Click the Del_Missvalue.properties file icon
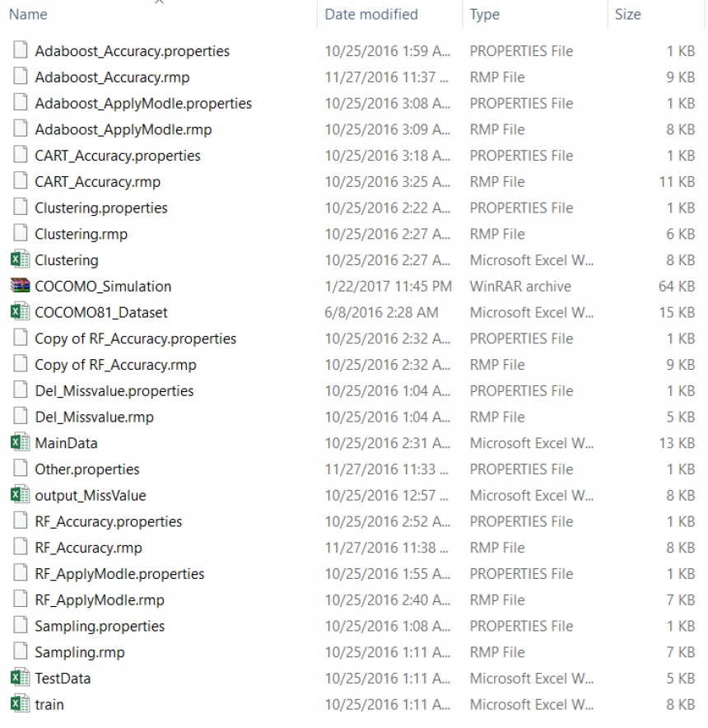 click(20, 390)
